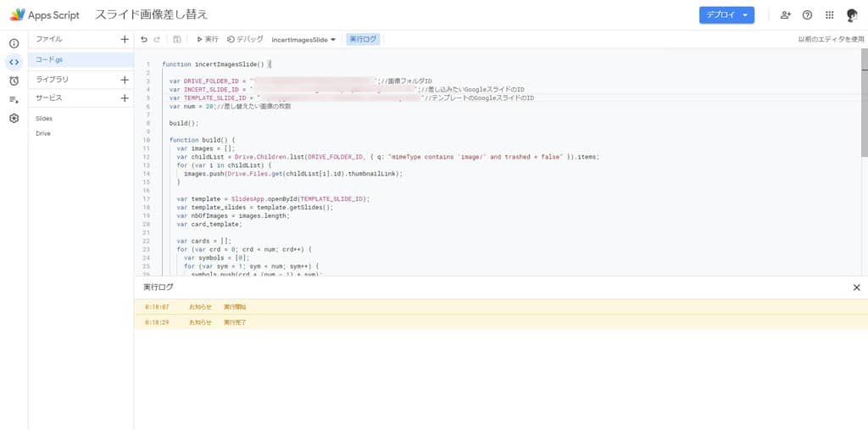This screenshot has height=430, width=868.
Task: Click the var DRIVE_FOLDER_ID line
Action: click(301, 81)
